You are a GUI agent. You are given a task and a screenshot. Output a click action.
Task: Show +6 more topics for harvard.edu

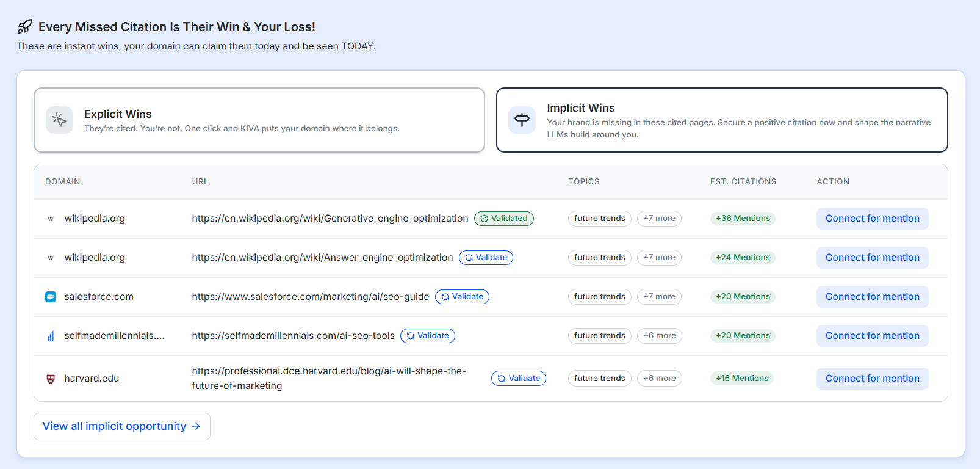click(x=659, y=379)
